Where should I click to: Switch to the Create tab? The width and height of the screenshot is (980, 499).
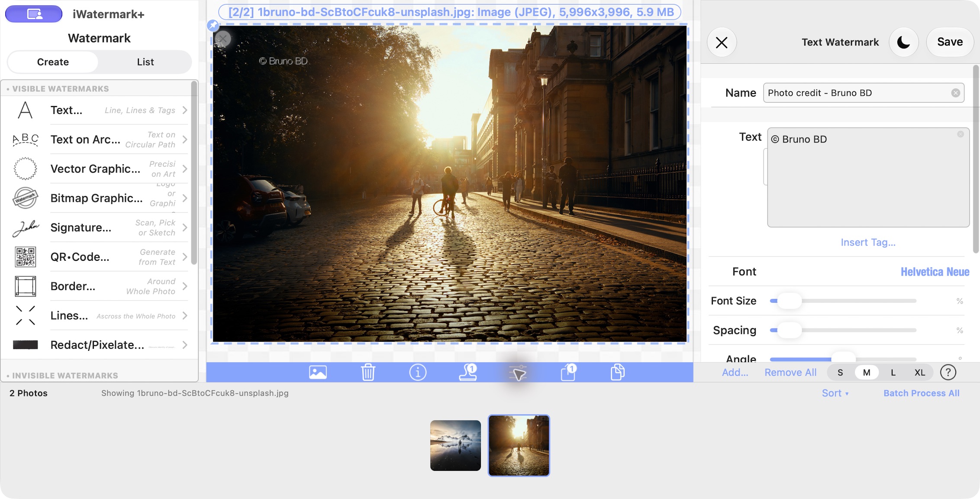click(53, 62)
